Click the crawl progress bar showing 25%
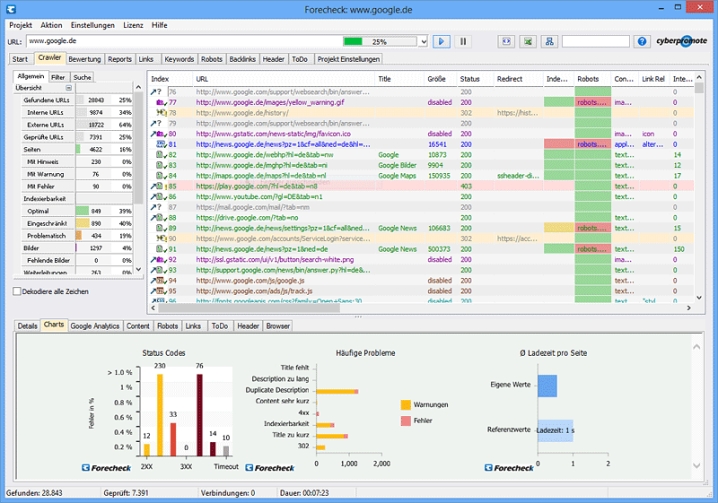This screenshot has width=718, height=503. point(380,41)
